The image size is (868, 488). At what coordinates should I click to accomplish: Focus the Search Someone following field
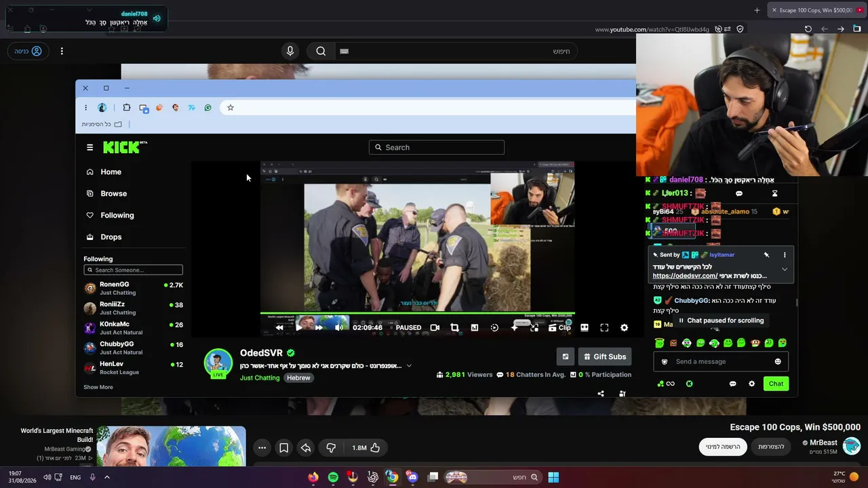[133, 270]
